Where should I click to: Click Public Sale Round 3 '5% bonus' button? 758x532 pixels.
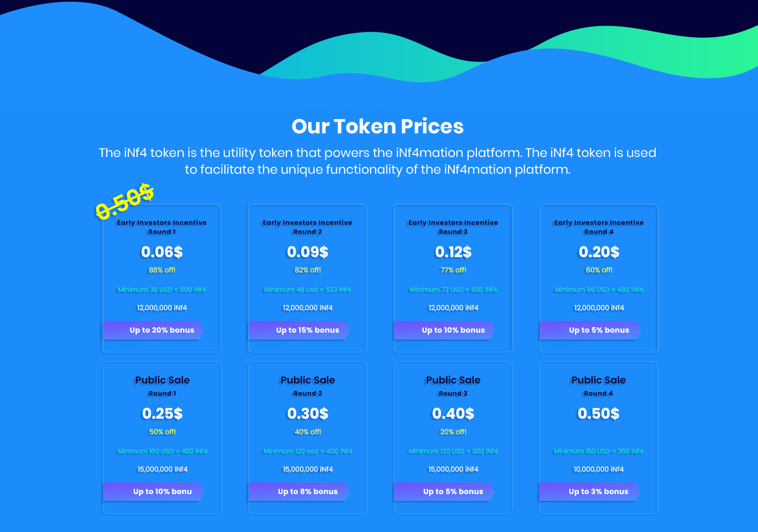[444, 492]
